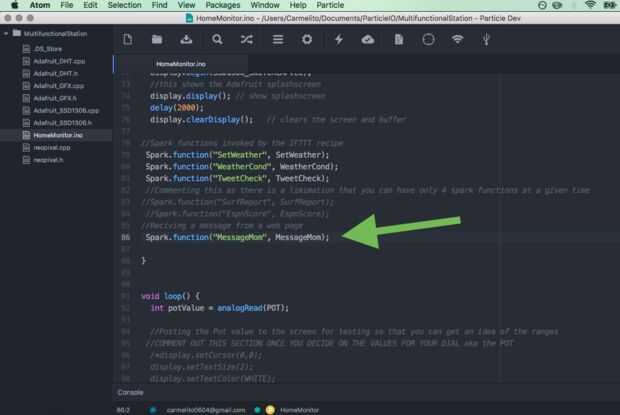The image size is (620, 415).
Task: Open neopixel.h from the tree
Action: [48, 160]
